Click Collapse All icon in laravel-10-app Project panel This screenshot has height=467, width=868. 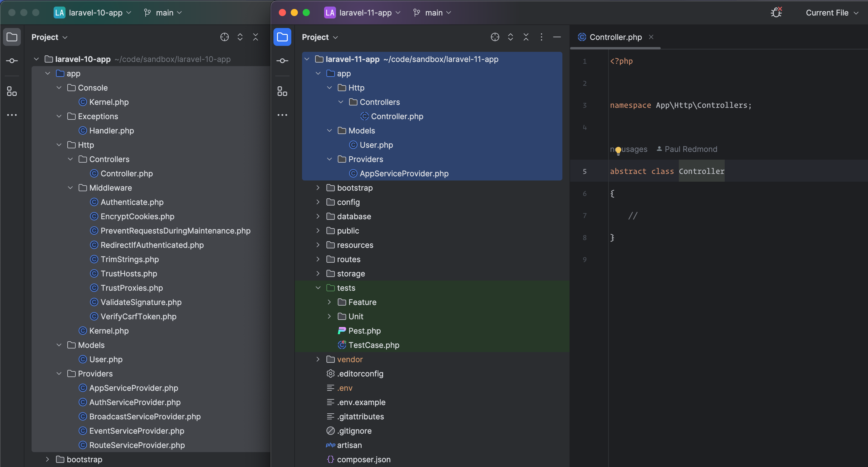tap(255, 37)
